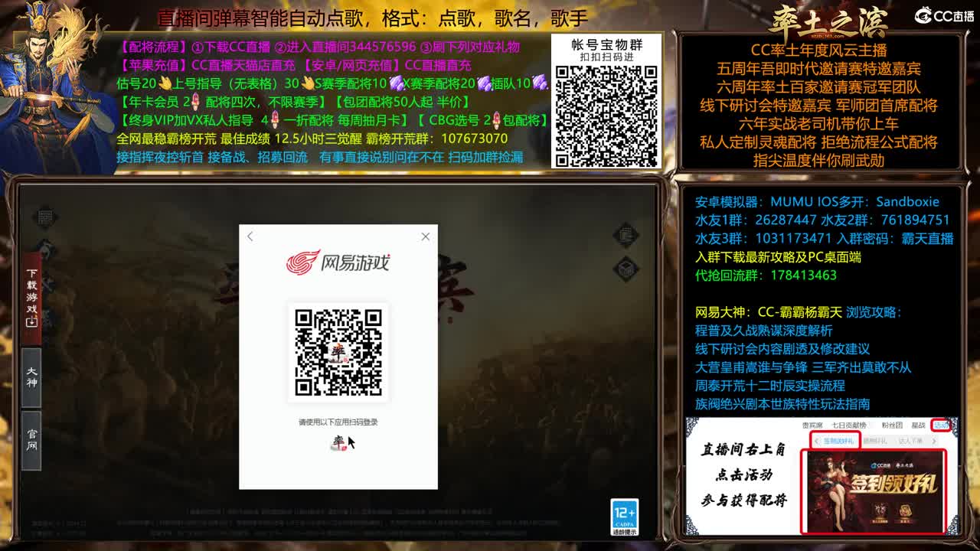The height and width of the screenshot is (551, 980).
Task: Open the 大营皇甫嵩谁与争锋 guide title
Action: (803, 367)
